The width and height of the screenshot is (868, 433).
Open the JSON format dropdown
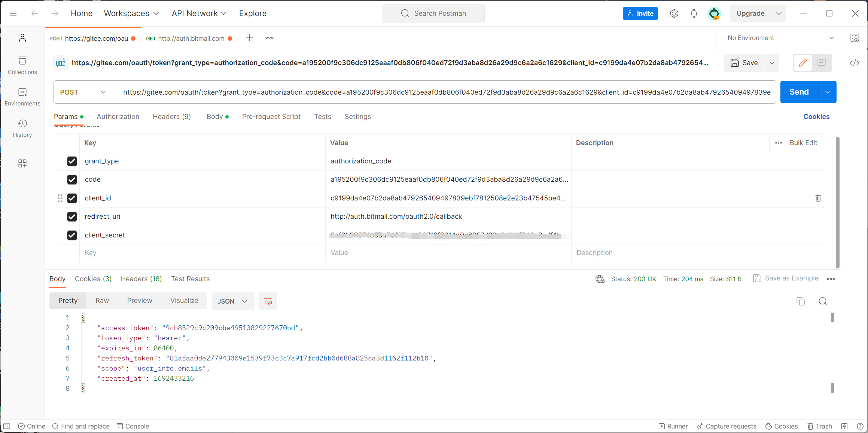[232, 301]
